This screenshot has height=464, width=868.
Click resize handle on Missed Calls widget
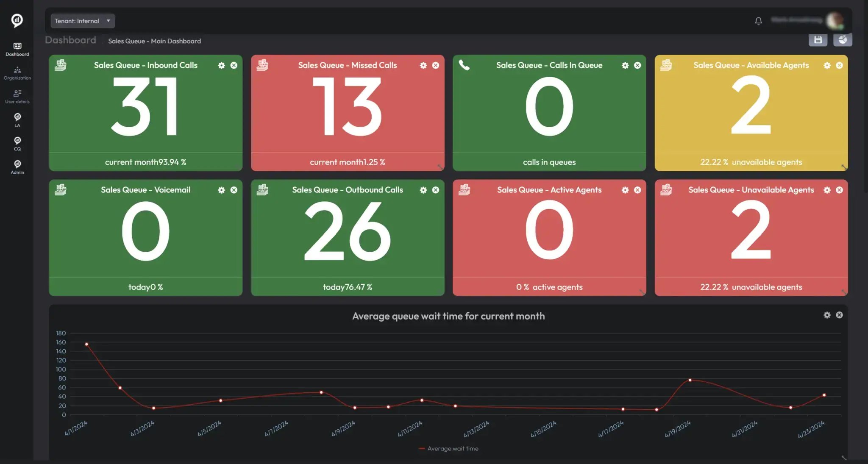(440, 167)
